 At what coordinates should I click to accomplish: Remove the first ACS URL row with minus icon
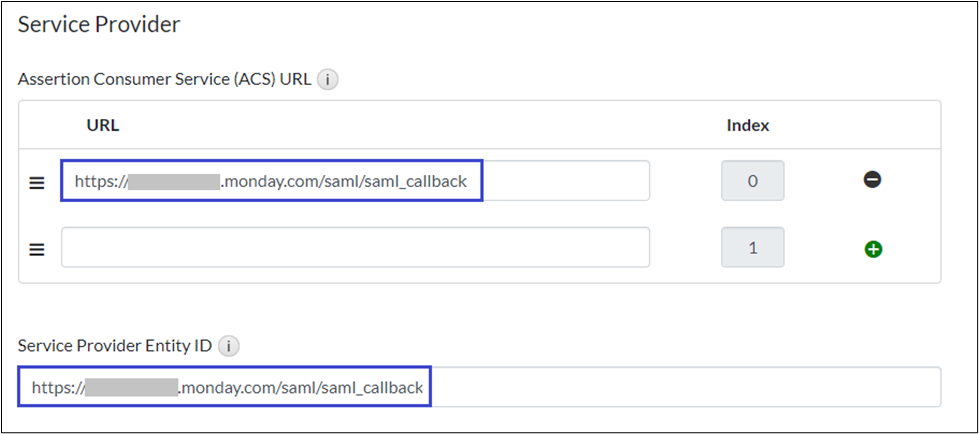tap(872, 181)
